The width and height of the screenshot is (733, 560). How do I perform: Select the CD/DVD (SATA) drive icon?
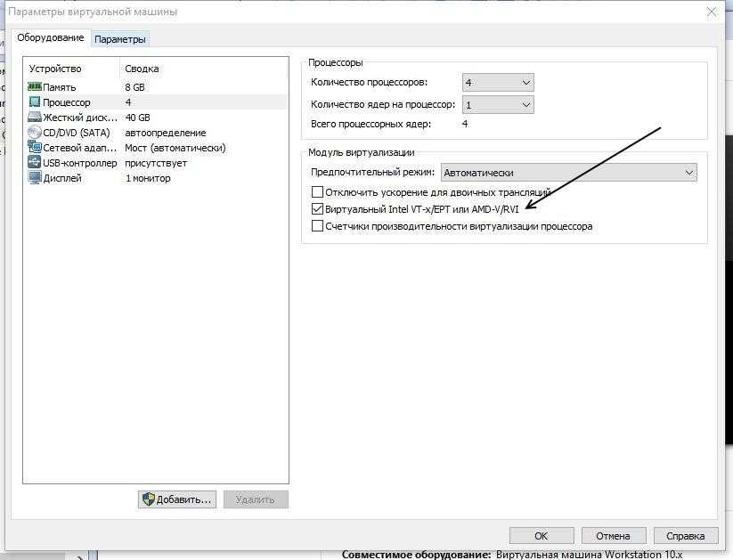(35, 133)
